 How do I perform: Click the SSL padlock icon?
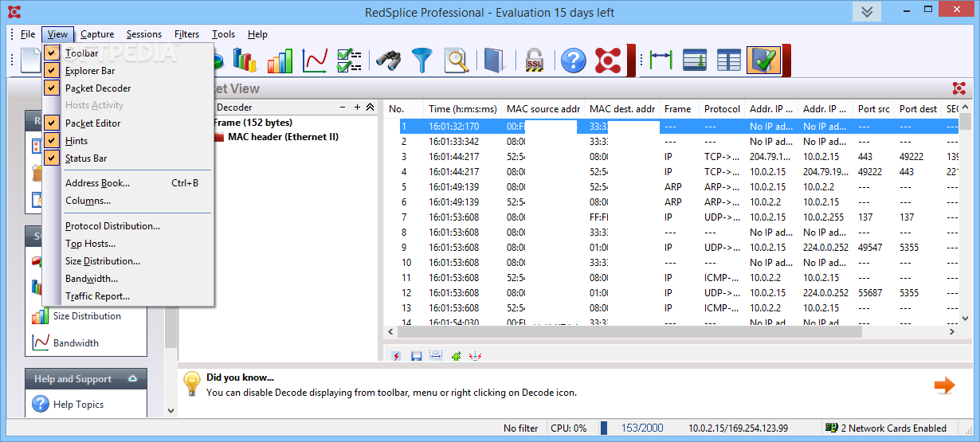point(534,61)
